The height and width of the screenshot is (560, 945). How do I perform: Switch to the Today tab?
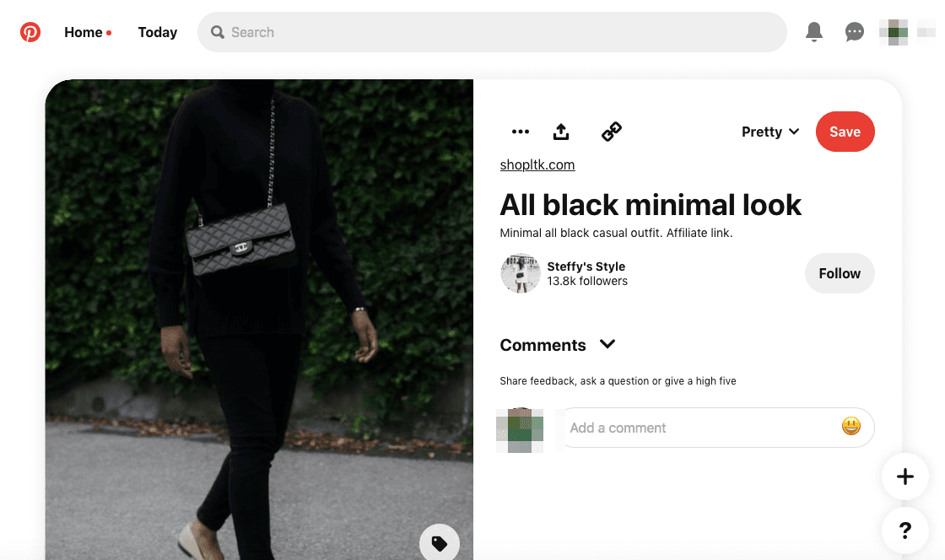[157, 32]
